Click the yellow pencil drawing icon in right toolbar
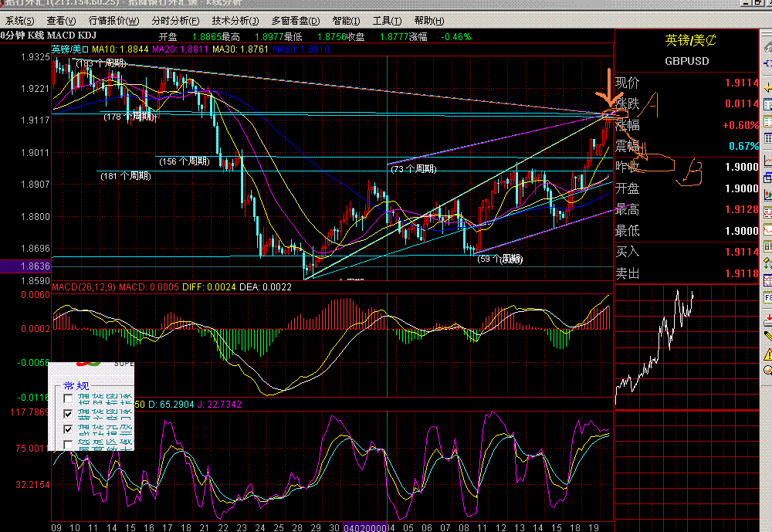This screenshot has width=772, height=532. tap(767, 337)
